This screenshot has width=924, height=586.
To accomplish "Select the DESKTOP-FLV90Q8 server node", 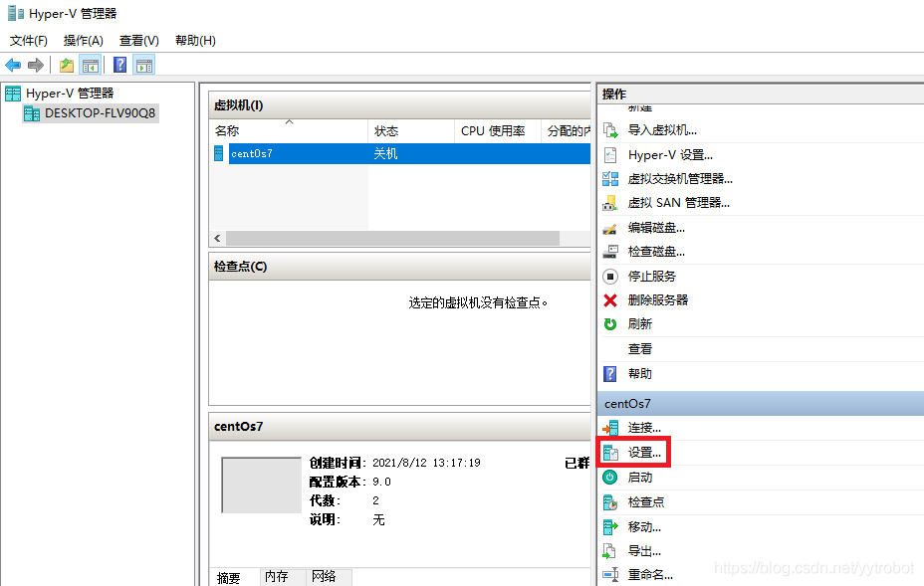I will 100,113.
